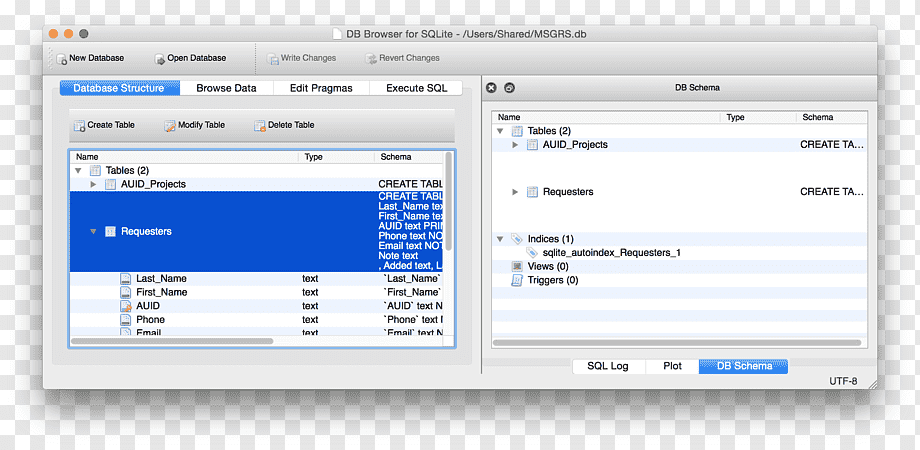Click Requesters icon in DB Schema panel
Viewport: 920px width, 450px height.
[x=532, y=192]
